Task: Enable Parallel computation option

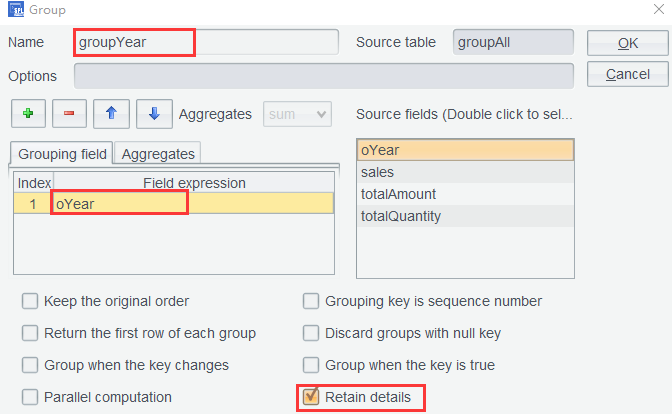Action: pos(30,397)
